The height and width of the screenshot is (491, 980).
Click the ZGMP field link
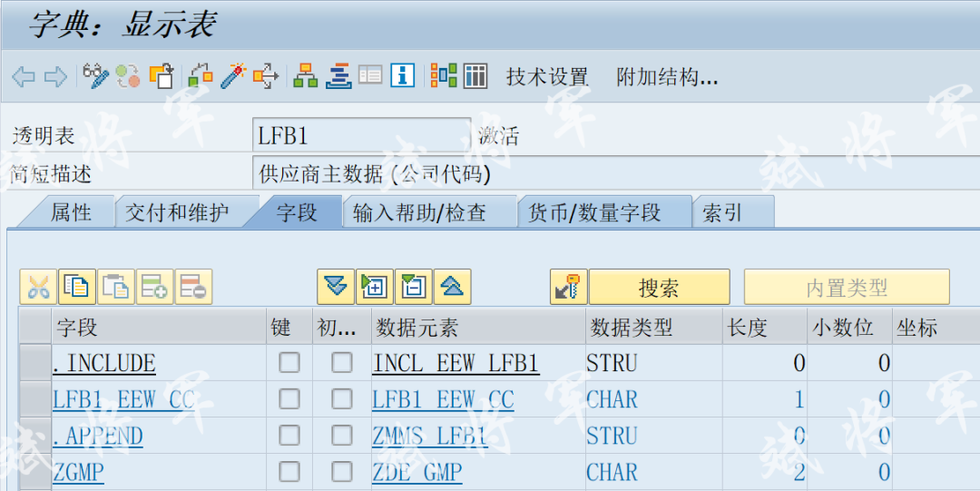click(x=78, y=472)
